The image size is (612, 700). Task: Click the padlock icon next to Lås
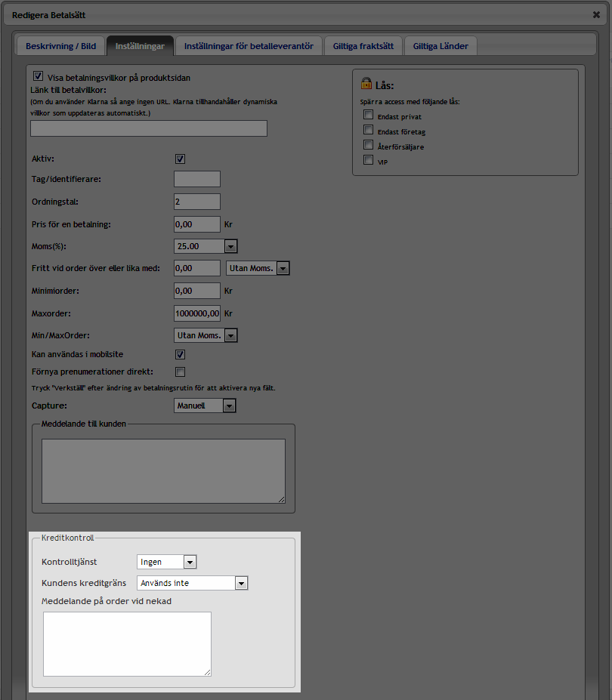coord(366,83)
